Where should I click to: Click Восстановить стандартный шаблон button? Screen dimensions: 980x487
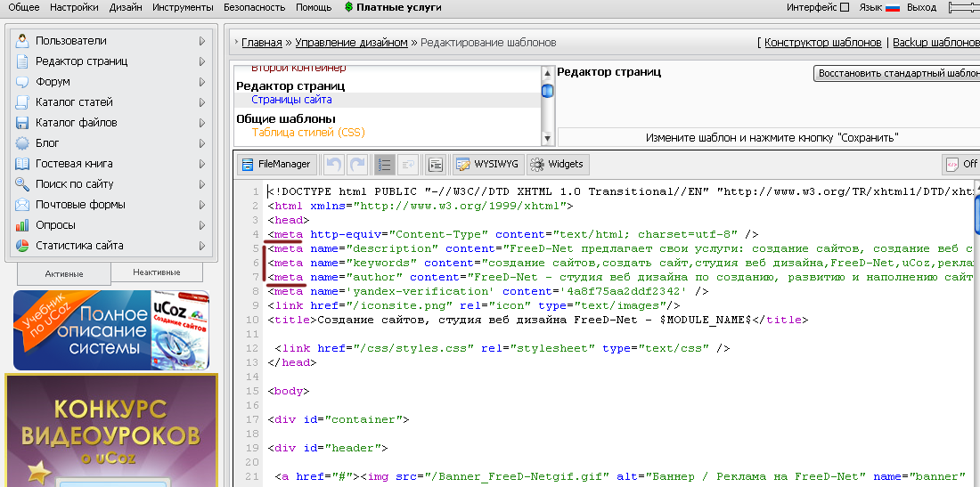[897, 73]
